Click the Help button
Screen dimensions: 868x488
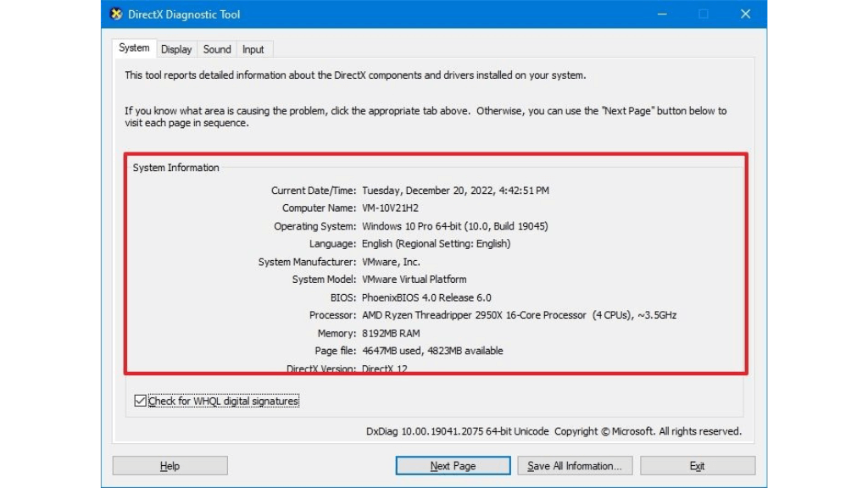click(x=170, y=465)
